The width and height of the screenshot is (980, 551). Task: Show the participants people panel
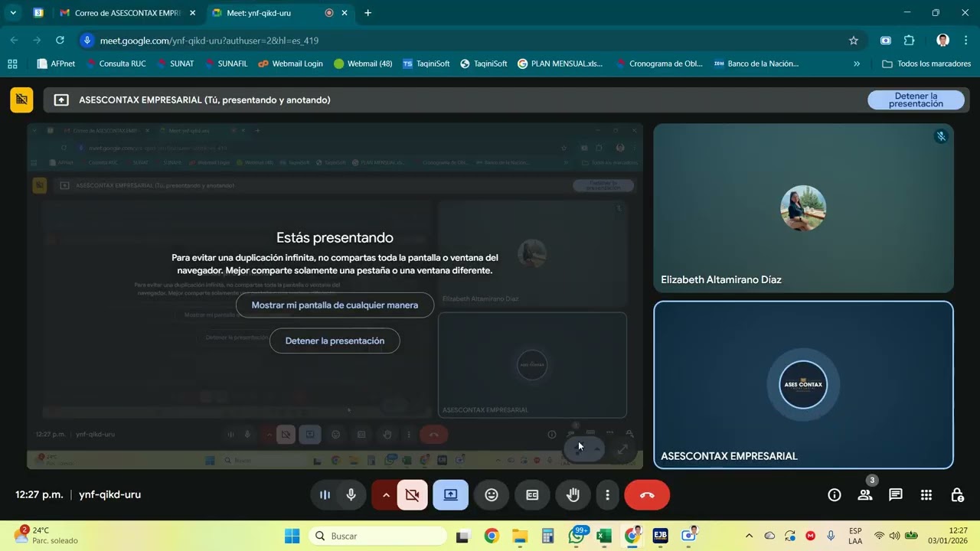tap(865, 495)
